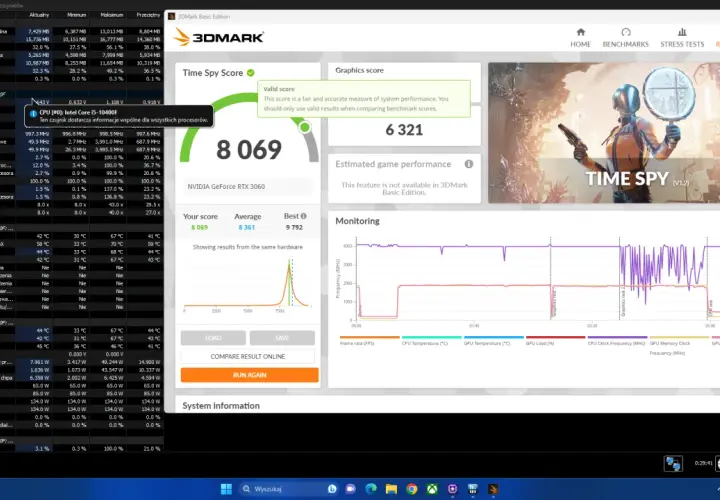Viewport: 720px width, 500px height.
Task: Toggle the CPU Temperature legend series
Action: pos(431,340)
